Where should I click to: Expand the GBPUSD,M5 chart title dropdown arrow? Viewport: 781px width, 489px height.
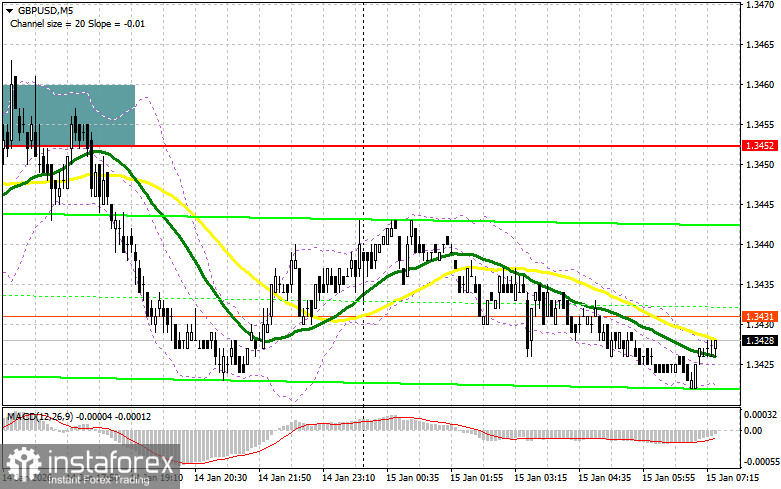coord(9,10)
